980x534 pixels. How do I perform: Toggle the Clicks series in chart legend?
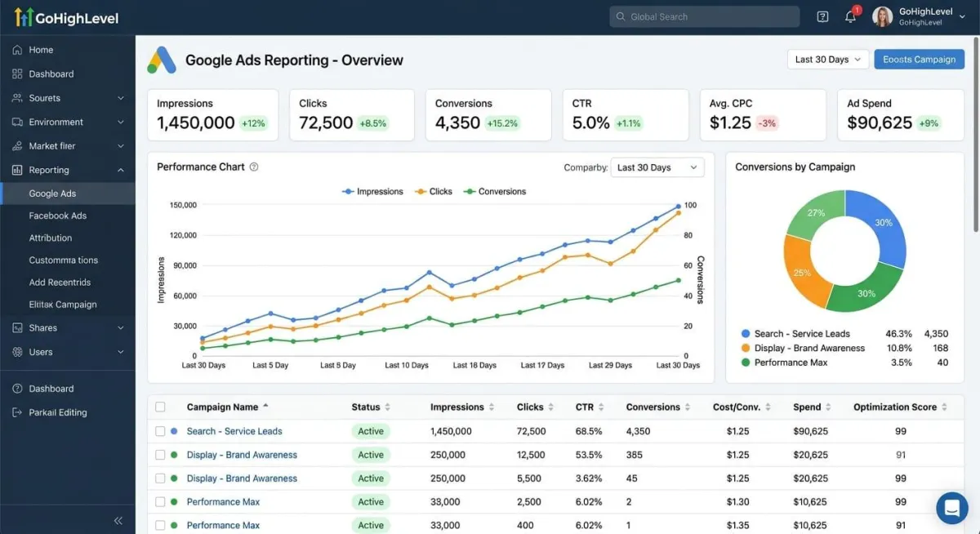click(434, 191)
